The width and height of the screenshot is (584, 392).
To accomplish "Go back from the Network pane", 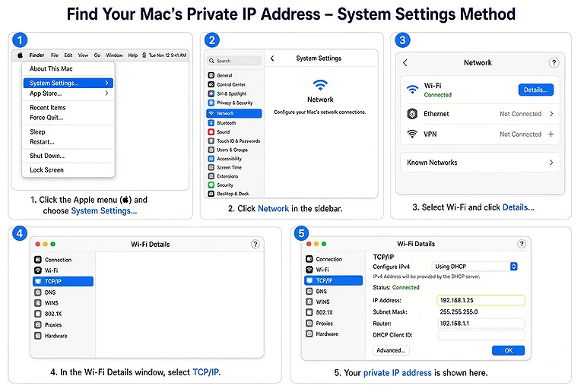I will 405,63.
